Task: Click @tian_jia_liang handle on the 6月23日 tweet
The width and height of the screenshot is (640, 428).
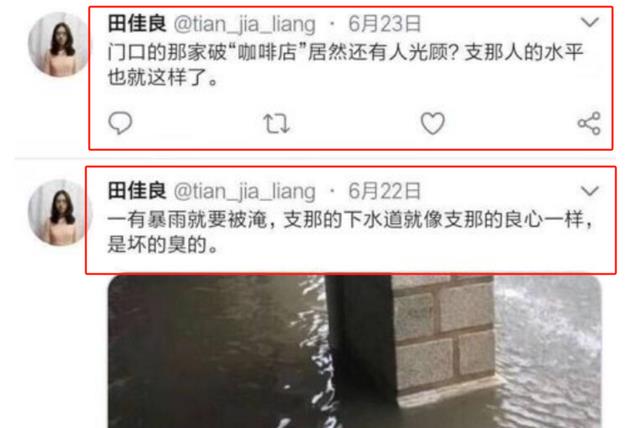Action: (x=244, y=24)
